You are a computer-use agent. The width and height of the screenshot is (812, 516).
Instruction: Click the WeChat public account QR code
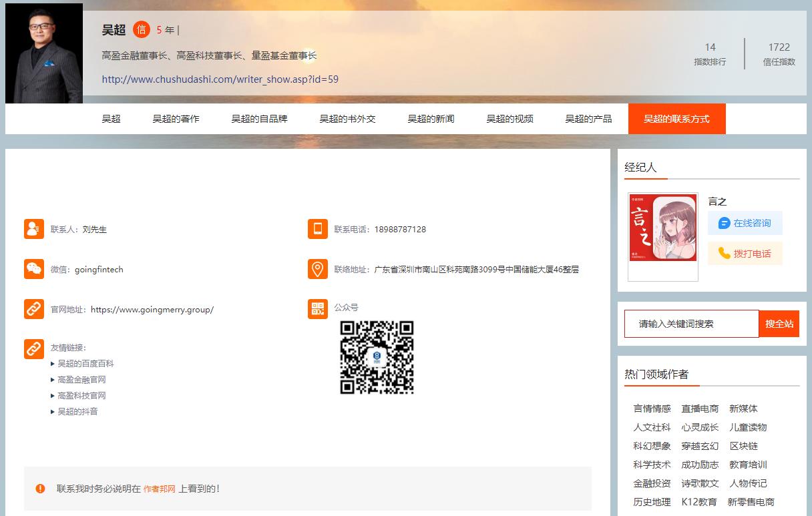click(377, 357)
